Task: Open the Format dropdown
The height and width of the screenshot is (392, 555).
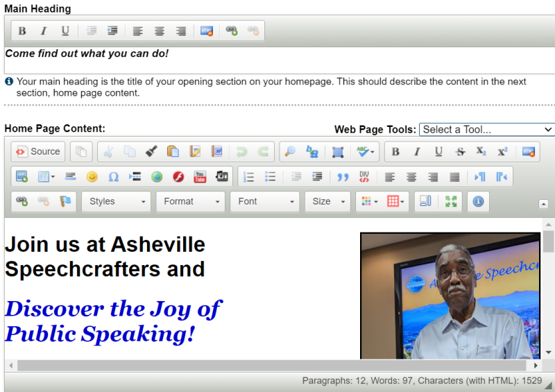Action: coord(190,201)
